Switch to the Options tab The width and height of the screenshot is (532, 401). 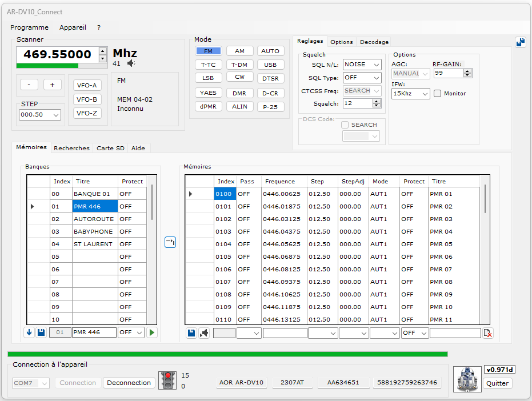coord(342,42)
